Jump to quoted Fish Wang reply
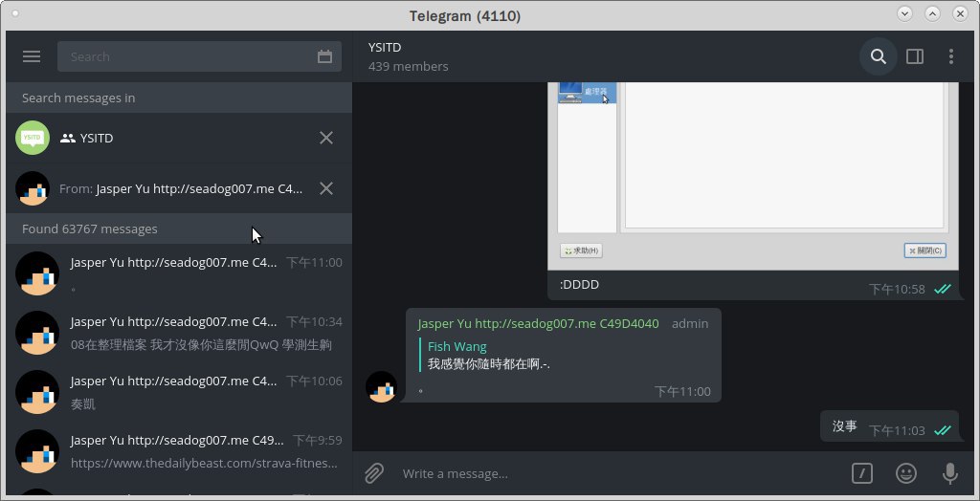 [487, 355]
